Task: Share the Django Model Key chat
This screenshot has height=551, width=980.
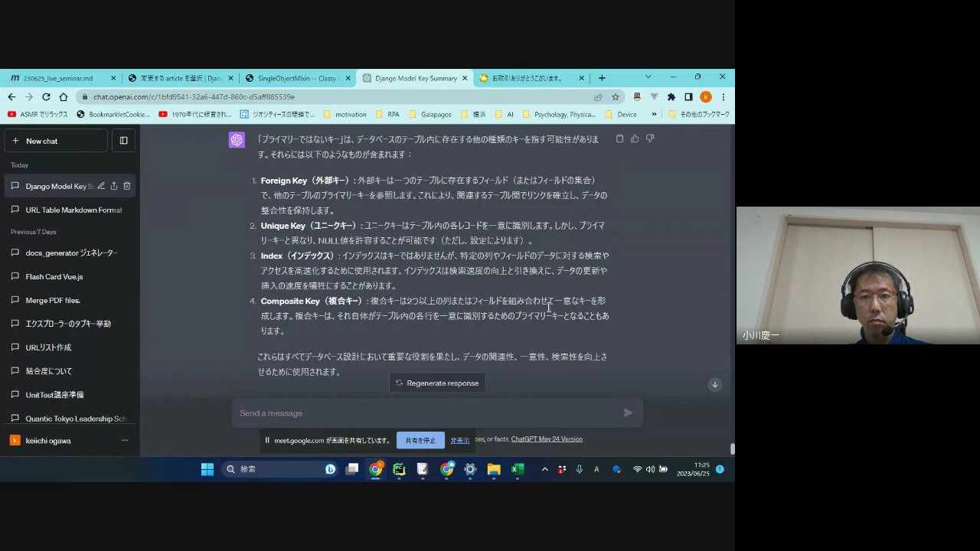Action: tap(114, 186)
